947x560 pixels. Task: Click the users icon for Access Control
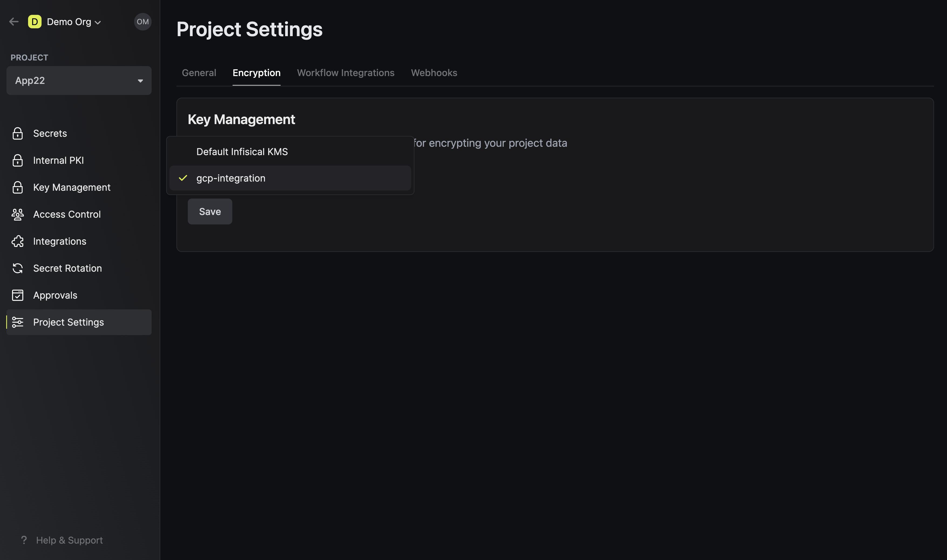coord(18,214)
